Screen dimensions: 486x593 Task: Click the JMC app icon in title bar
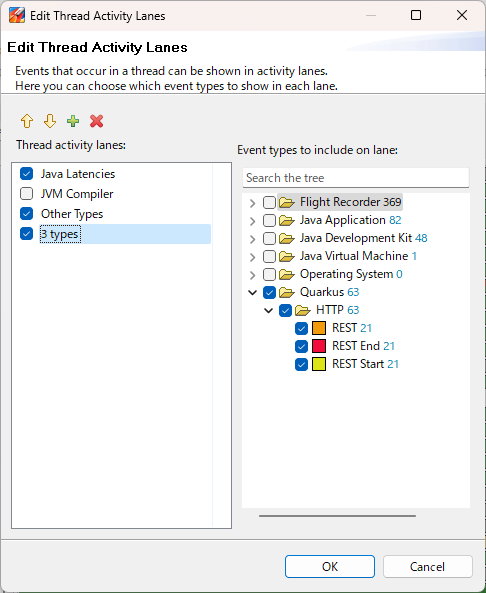click(17, 16)
